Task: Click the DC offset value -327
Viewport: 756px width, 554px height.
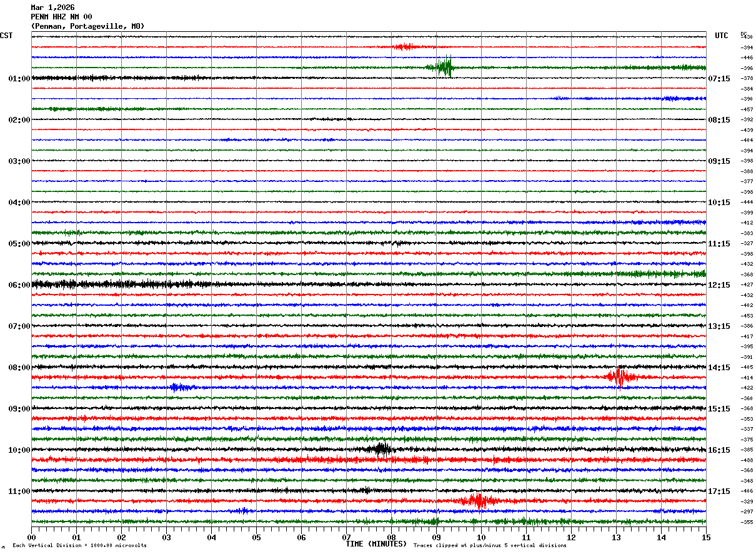Action: (x=747, y=244)
